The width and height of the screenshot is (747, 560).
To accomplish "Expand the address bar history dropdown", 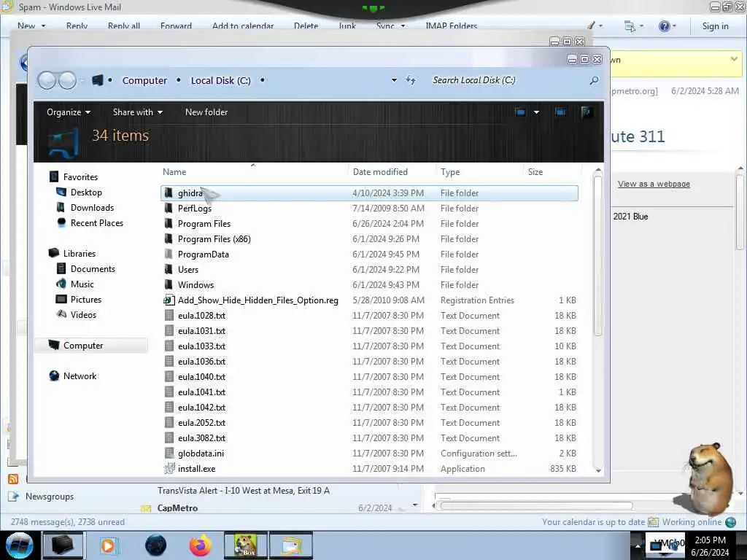I will click(394, 80).
